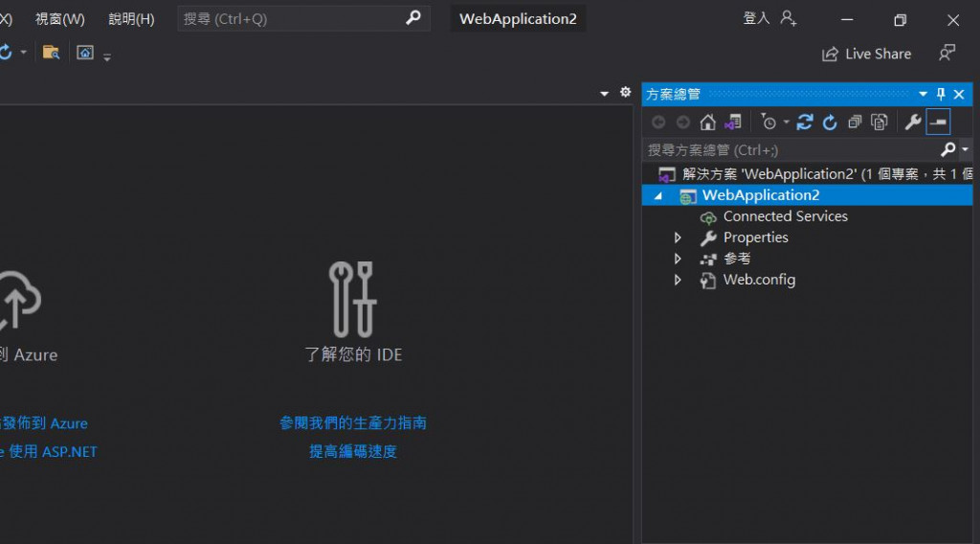Click the WebApplication2 title label

click(518, 19)
